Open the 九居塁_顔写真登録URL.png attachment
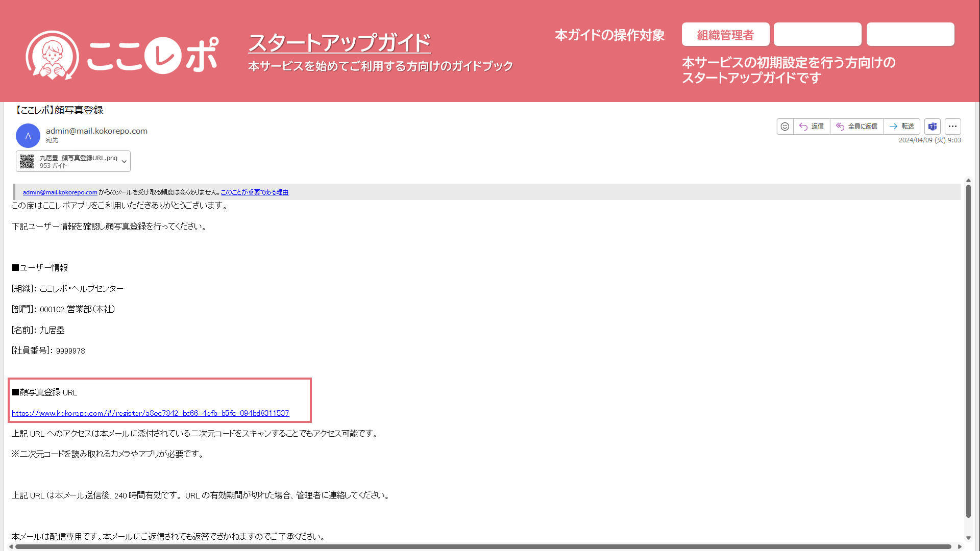980x551 pixels. click(x=79, y=158)
